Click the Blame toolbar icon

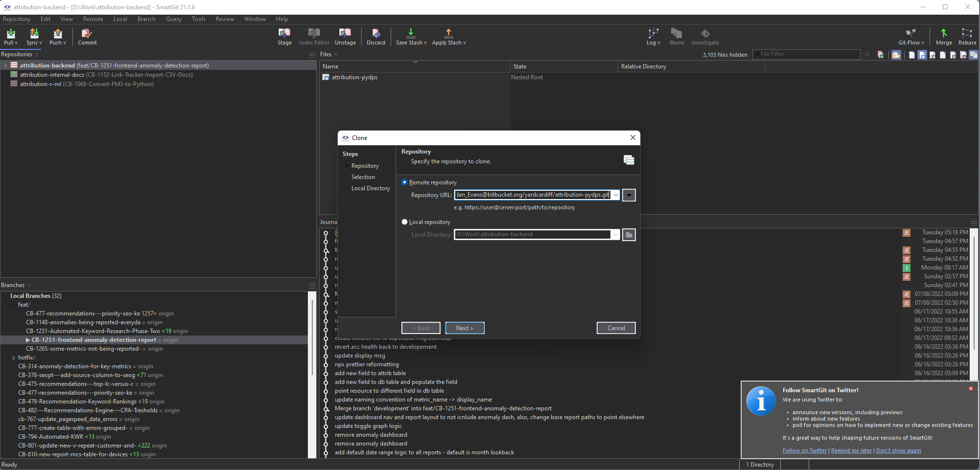tap(677, 36)
